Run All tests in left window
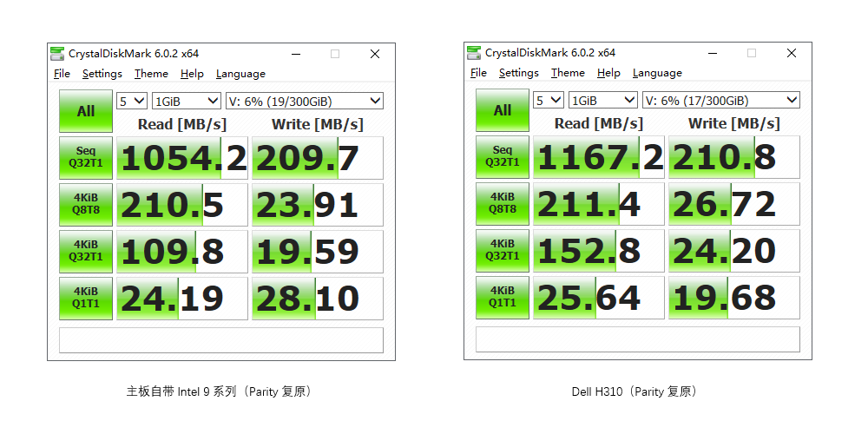868x434 pixels. coord(86,111)
